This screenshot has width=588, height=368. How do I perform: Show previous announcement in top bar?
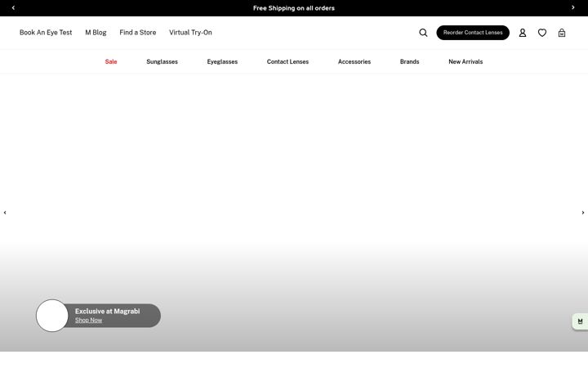click(x=13, y=7)
